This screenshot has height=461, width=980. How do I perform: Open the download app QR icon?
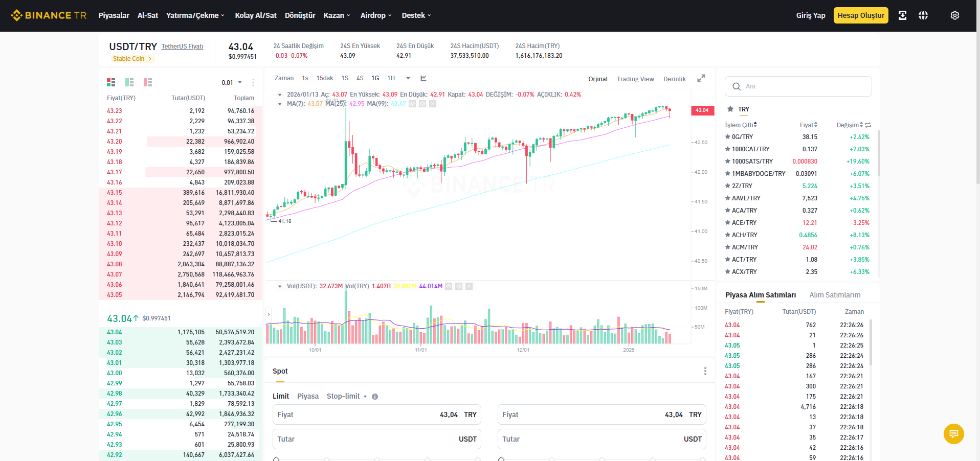tap(902, 15)
